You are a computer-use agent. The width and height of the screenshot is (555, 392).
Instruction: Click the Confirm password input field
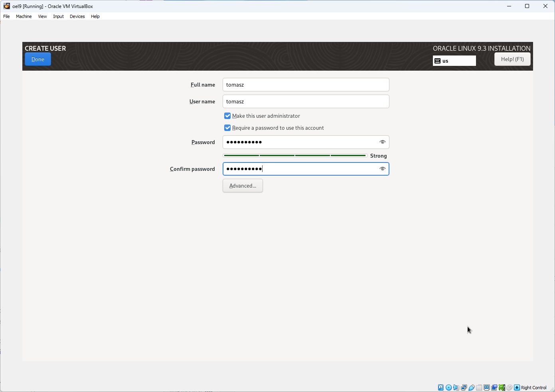[306, 169]
